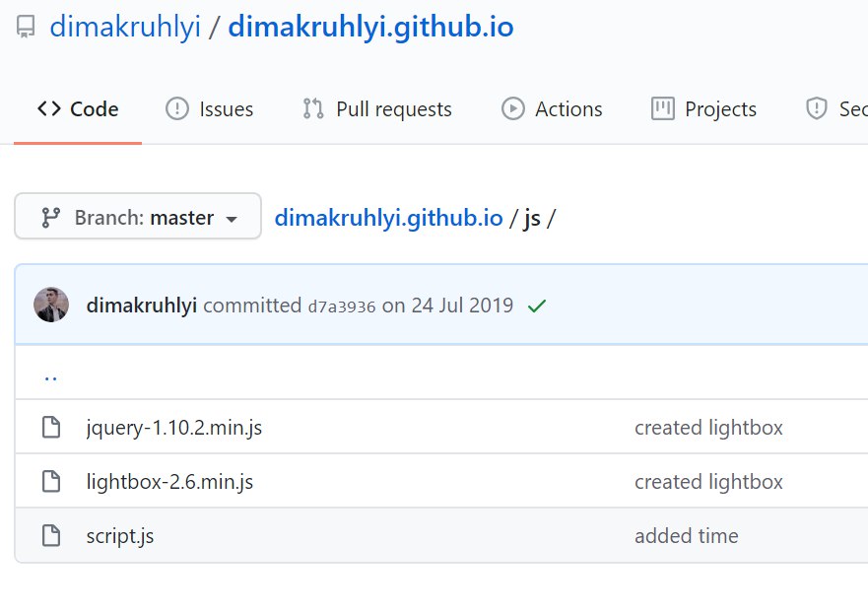
Task: Open file jquery-1.10.2.min.js
Action: coord(174,428)
